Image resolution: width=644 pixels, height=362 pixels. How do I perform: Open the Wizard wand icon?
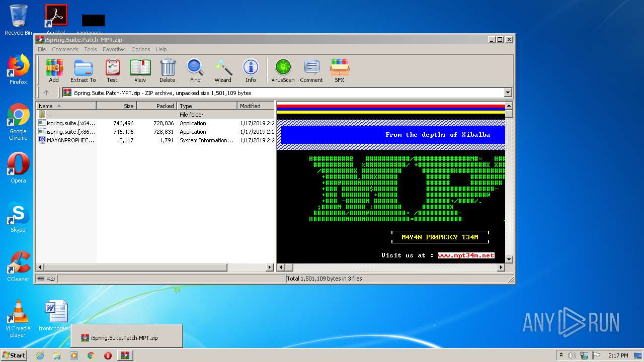point(223,70)
